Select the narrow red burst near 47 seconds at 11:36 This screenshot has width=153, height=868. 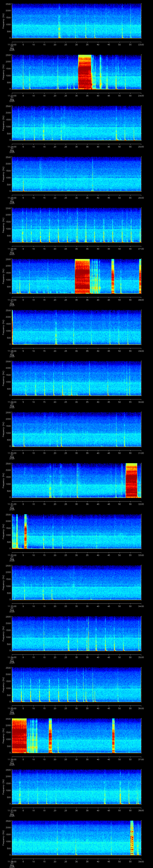coord(113,736)
